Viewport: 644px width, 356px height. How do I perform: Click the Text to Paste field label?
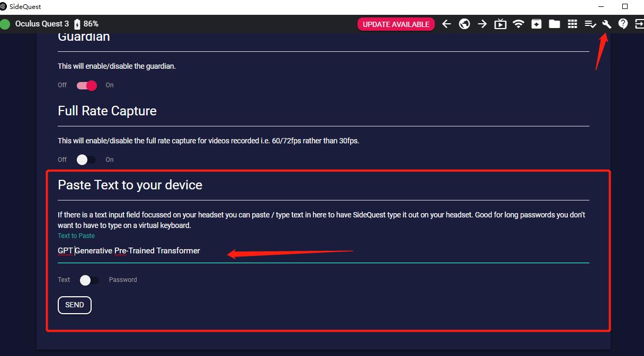76,236
